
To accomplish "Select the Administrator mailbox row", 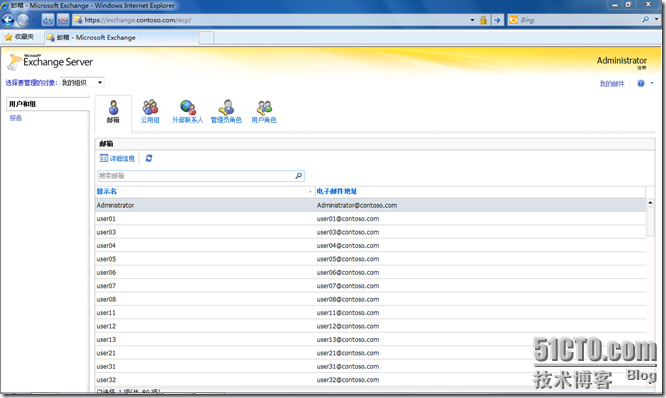I will point(370,205).
